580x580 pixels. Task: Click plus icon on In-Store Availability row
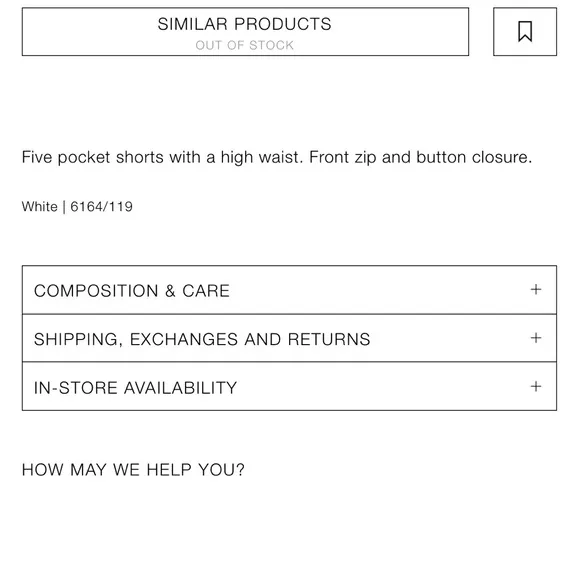point(536,387)
